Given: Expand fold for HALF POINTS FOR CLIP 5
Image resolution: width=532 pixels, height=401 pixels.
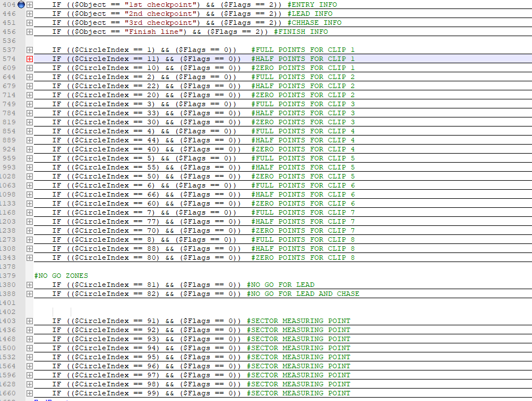Looking at the screenshot, I should (x=29, y=167).
